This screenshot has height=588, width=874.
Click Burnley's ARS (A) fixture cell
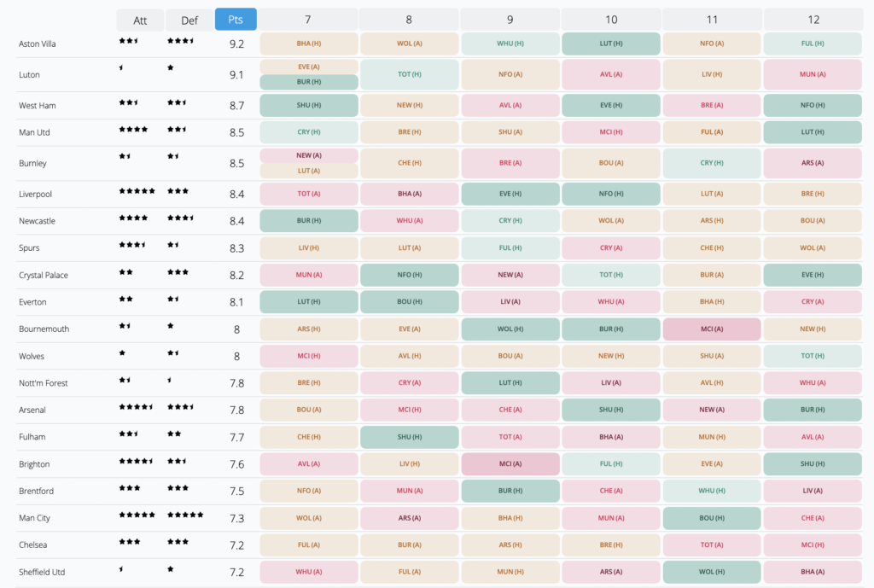[x=813, y=163]
